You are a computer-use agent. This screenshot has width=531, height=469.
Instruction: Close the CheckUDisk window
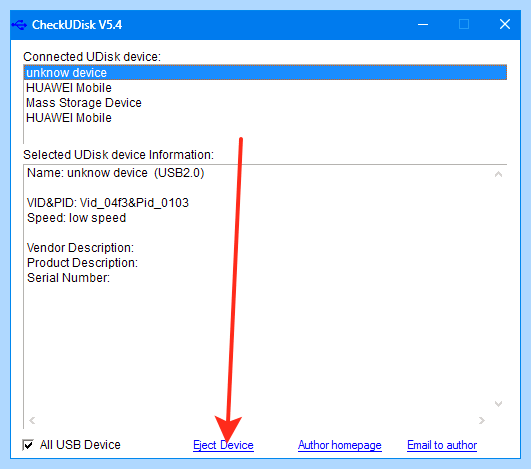[505, 24]
